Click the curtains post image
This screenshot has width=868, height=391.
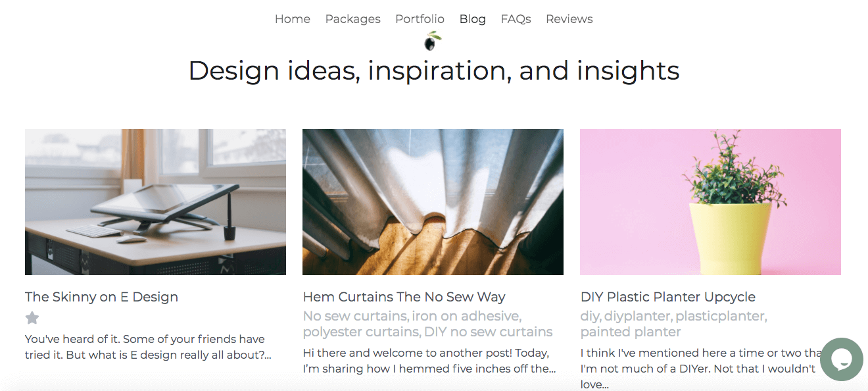pos(433,202)
